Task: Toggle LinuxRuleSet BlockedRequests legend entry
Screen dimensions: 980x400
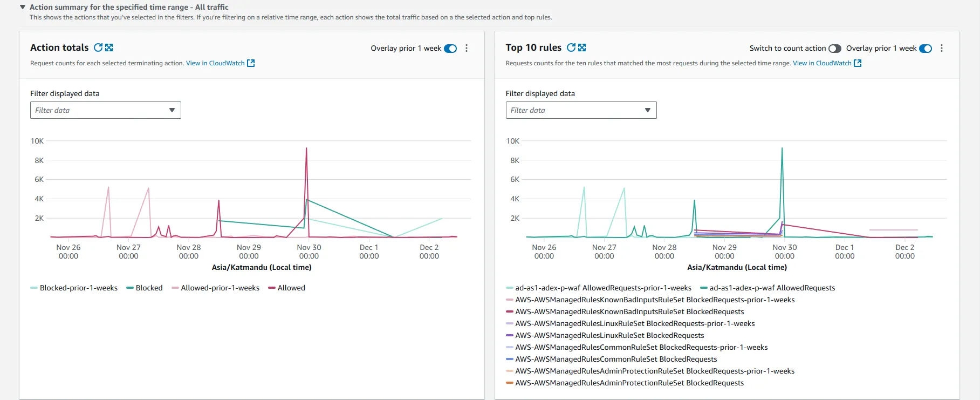Action: click(605, 335)
